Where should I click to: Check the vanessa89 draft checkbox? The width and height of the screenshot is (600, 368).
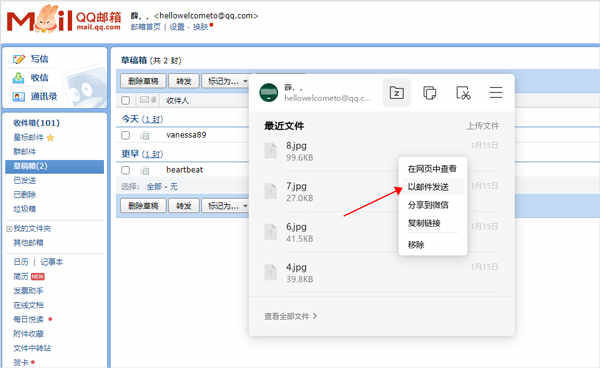point(125,135)
